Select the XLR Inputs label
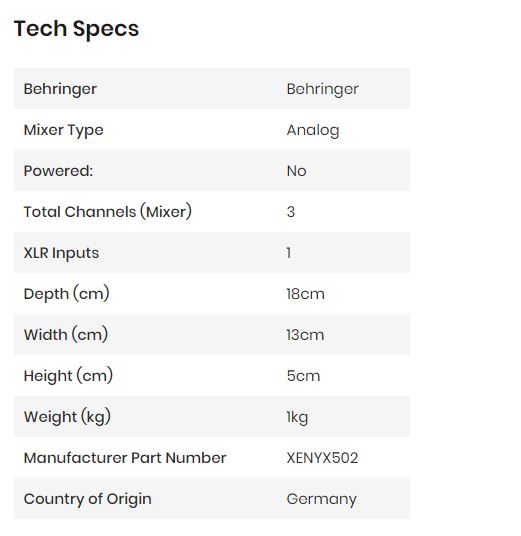The image size is (521, 536). click(61, 253)
